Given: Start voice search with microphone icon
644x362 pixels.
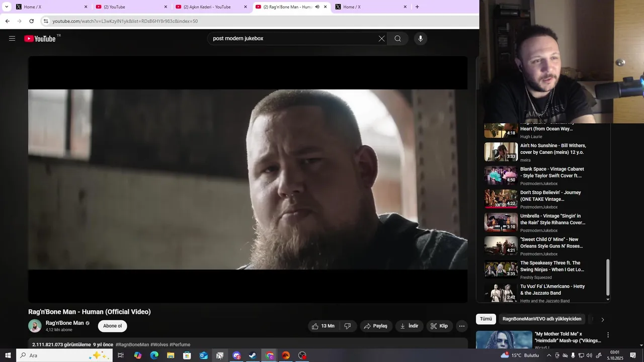Looking at the screenshot, I should pyautogui.click(x=421, y=39).
